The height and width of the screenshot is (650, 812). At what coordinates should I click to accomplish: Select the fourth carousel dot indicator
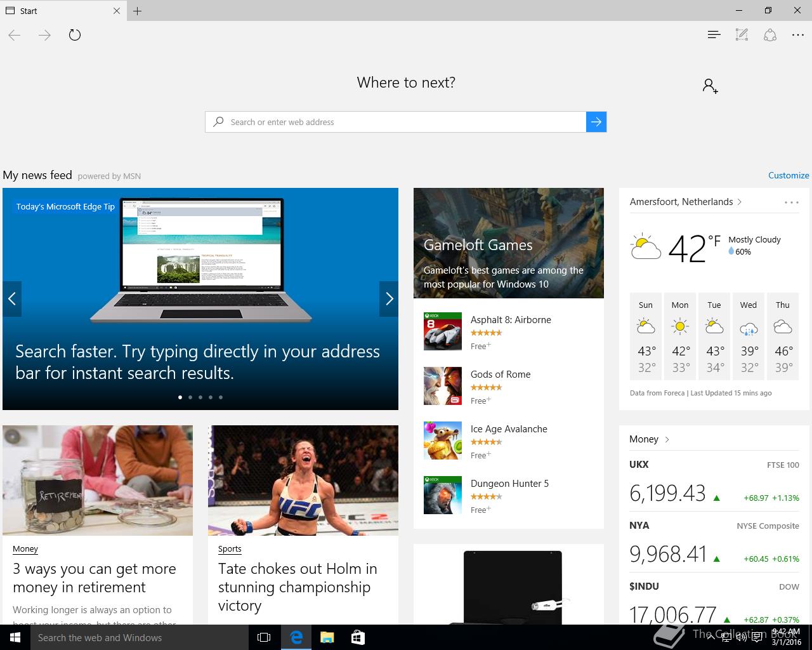[211, 397]
